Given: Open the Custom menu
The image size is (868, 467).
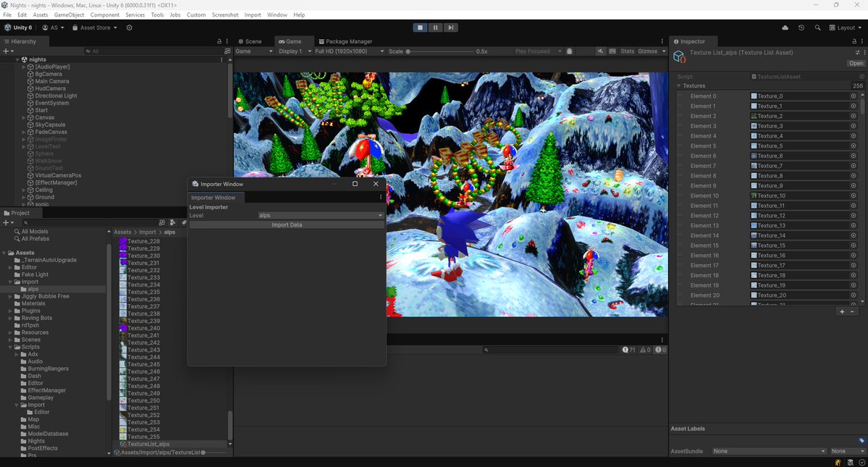Looking at the screenshot, I should (196, 15).
